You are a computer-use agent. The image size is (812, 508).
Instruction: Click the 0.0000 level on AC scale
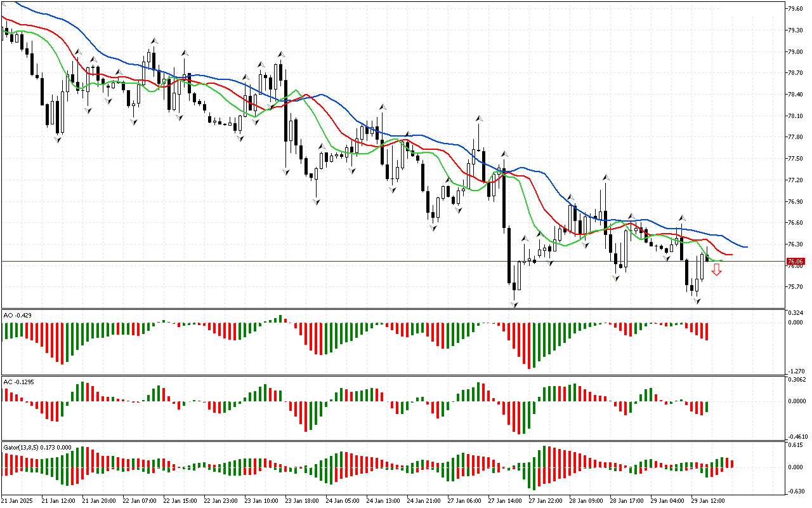(x=797, y=401)
